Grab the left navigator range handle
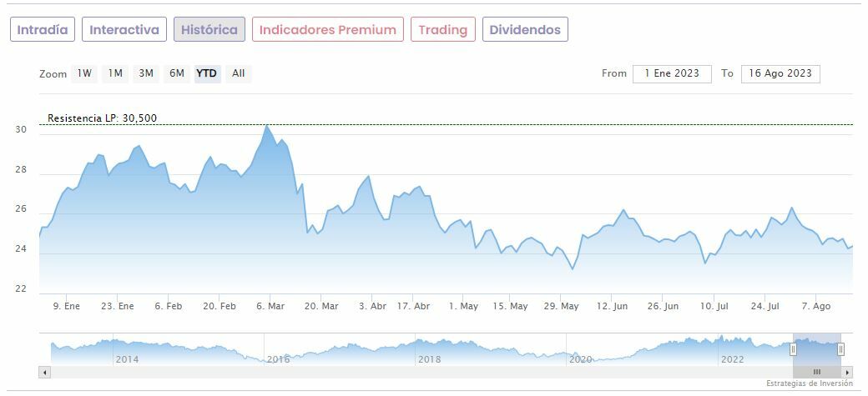This screenshot has height=396, width=868. [793, 349]
